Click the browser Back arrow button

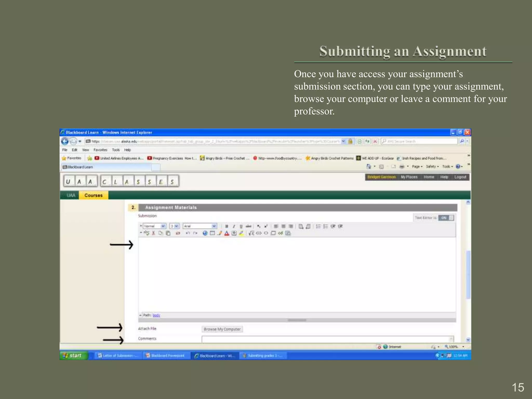pos(65,141)
